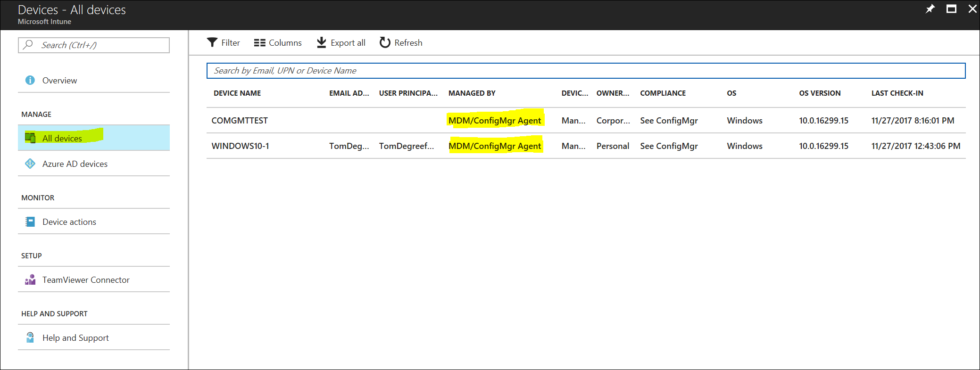Sort by the EMAIL AD... column header
Viewport: 980px width, 370px height.
point(349,93)
